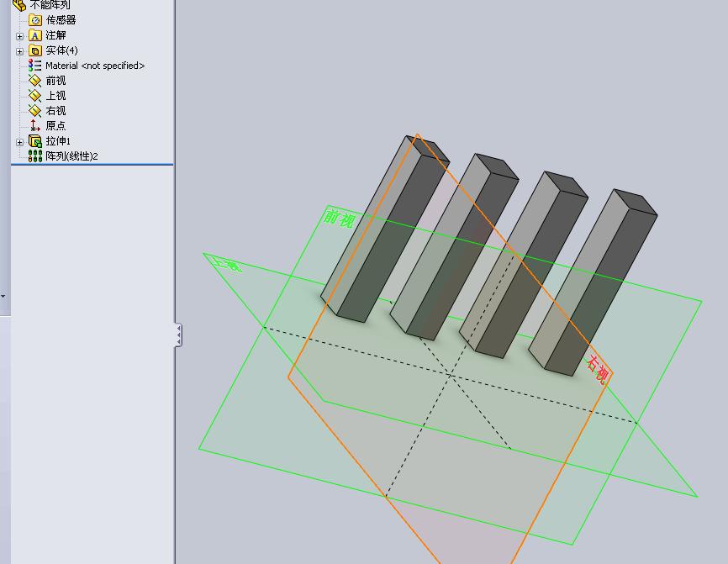728x564 pixels.
Task: Select the 注解 tree item label
Action: point(55,35)
